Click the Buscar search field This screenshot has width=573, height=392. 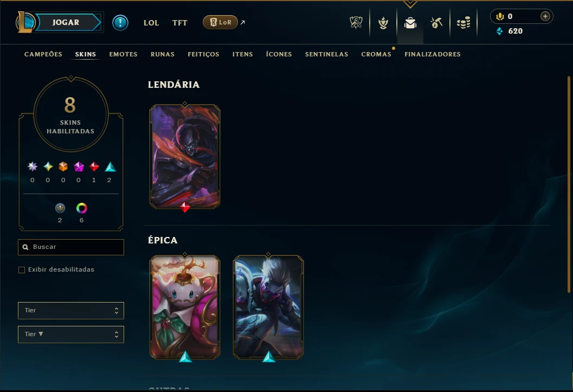[71, 247]
